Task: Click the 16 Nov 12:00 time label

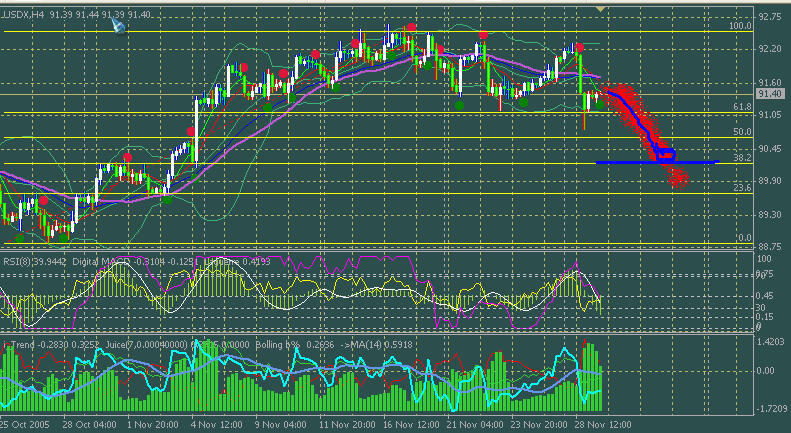Action: pyautogui.click(x=411, y=424)
